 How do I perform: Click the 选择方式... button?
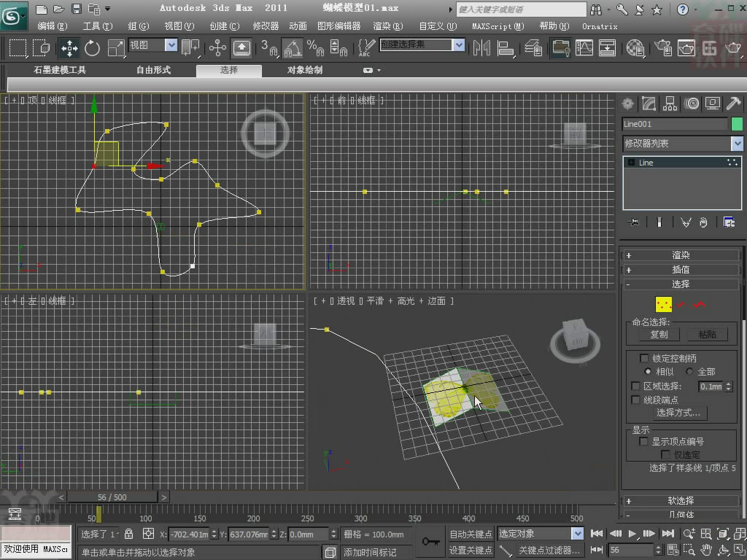[x=678, y=413]
